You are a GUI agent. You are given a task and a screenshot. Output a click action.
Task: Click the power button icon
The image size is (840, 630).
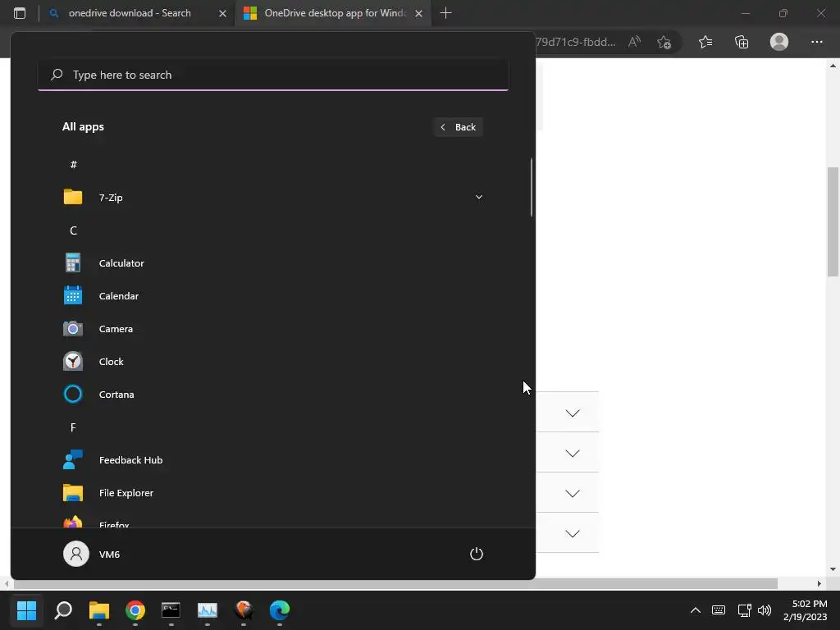tap(477, 554)
